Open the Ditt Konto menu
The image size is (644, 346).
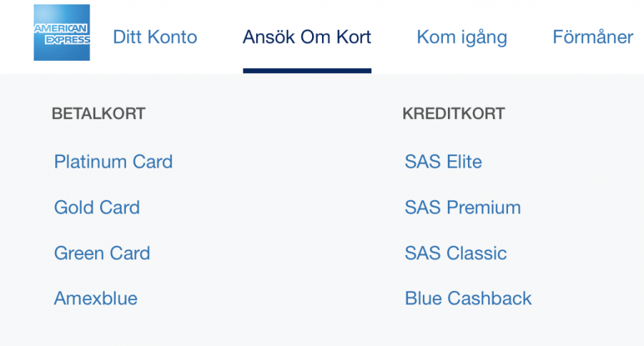(x=155, y=37)
